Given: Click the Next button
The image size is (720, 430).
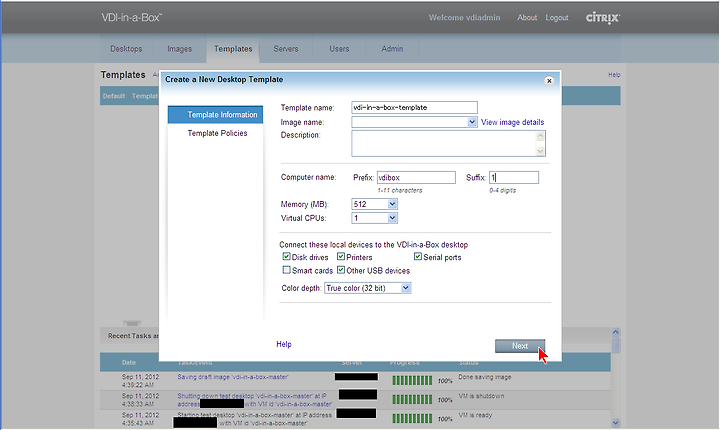Looking at the screenshot, I should tap(520, 346).
